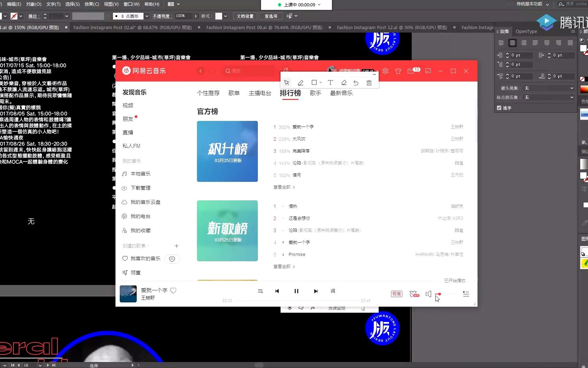Go to the previous track
The width and height of the screenshot is (588, 368).
[277, 291]
